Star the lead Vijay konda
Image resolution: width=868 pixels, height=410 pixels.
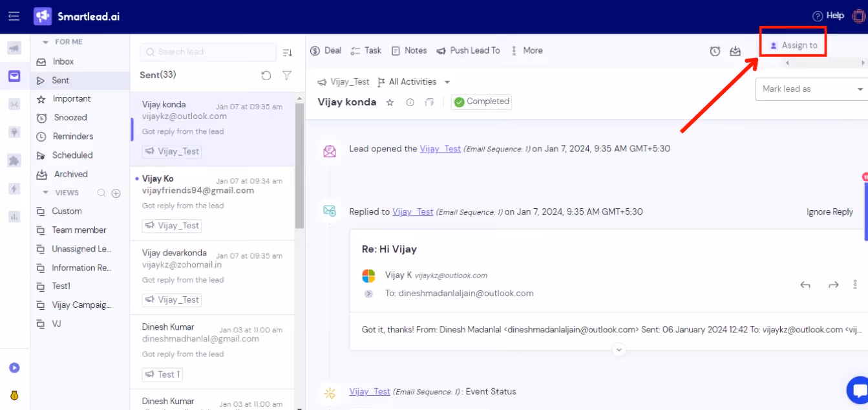coord(390,102)
